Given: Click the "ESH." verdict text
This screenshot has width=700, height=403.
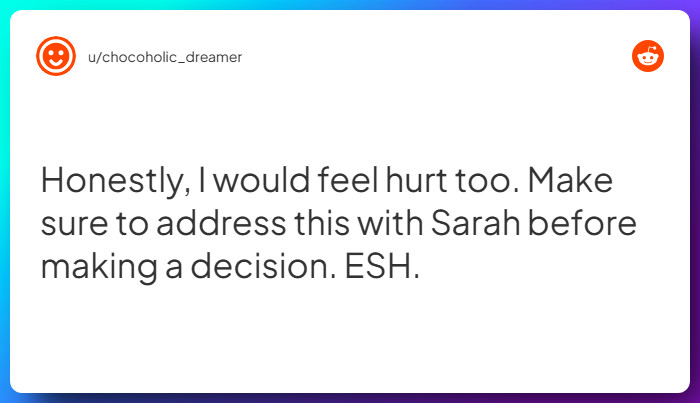Looking at the screenshot, I should (x=382, y=266).
